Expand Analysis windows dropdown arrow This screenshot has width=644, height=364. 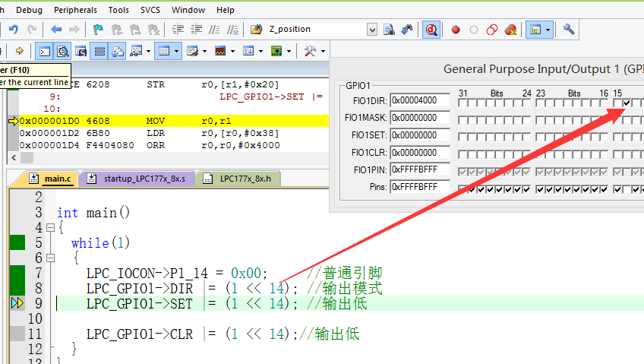pos(232,52)
